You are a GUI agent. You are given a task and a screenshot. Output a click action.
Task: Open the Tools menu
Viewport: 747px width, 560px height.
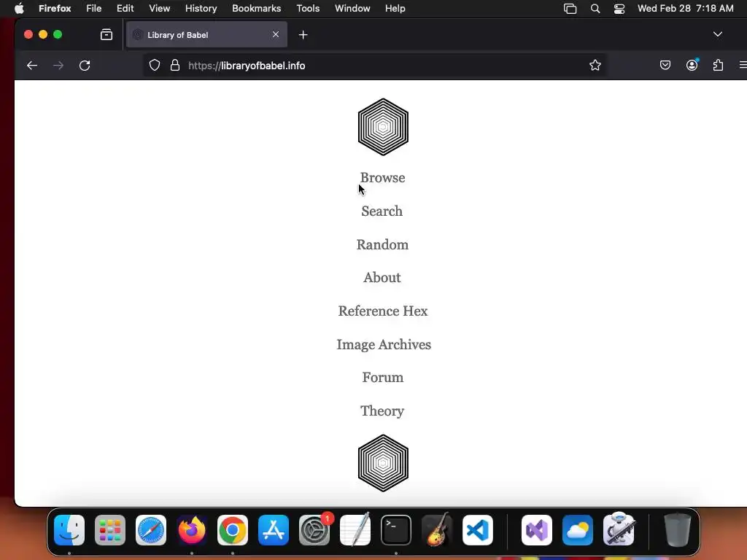[308, 9]
